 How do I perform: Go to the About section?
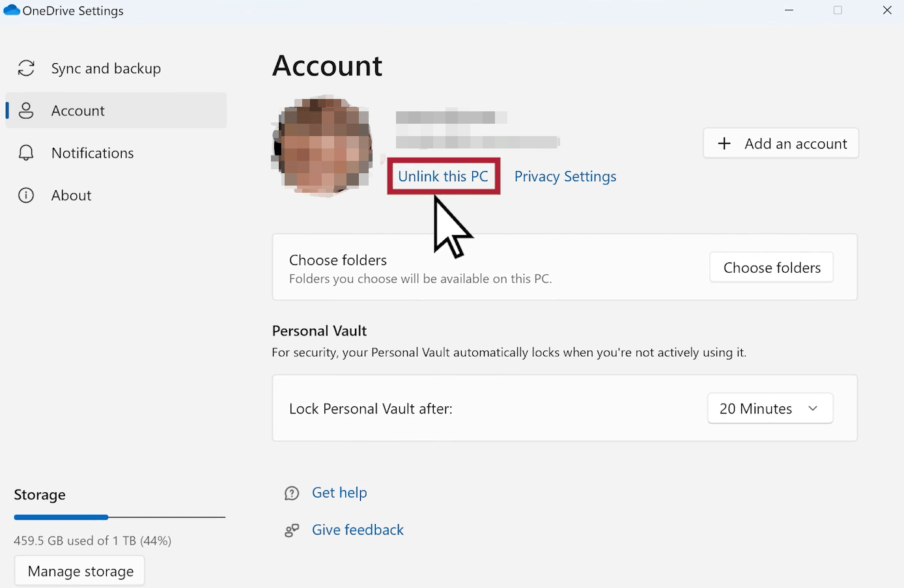(x=71, y=195)
